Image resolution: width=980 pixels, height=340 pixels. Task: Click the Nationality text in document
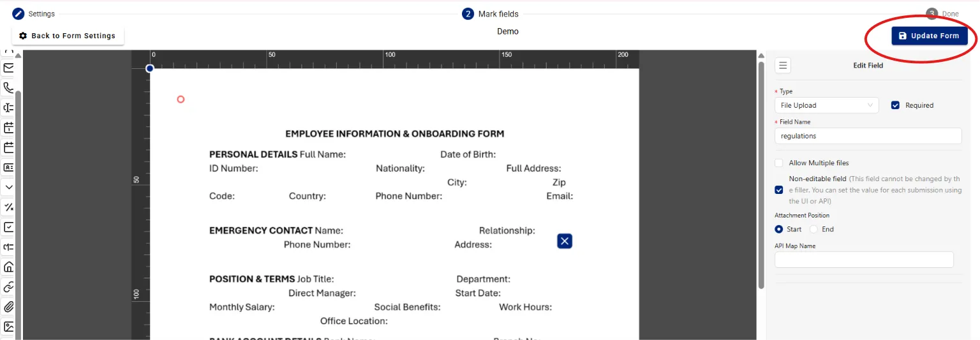pyautogui.click(x=400, y=168)
